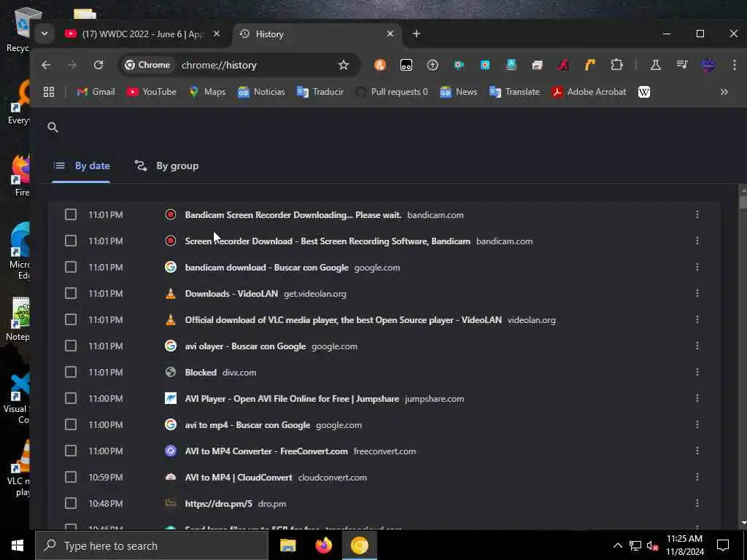Image resolution: width=747 pixels, height=560 pixels.
Task: Select the History browser tab
Action: (x=316, y=34)
